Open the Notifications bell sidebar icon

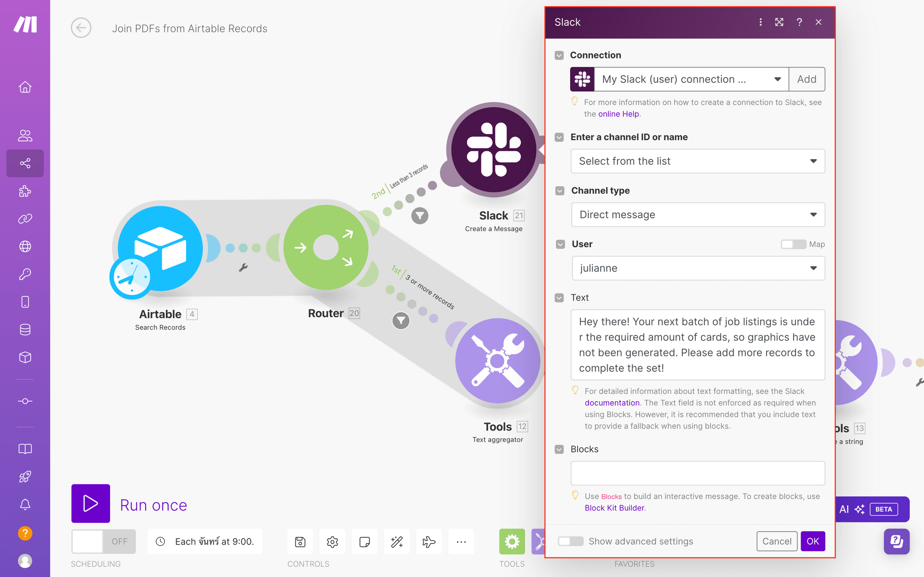click(25, 504)
